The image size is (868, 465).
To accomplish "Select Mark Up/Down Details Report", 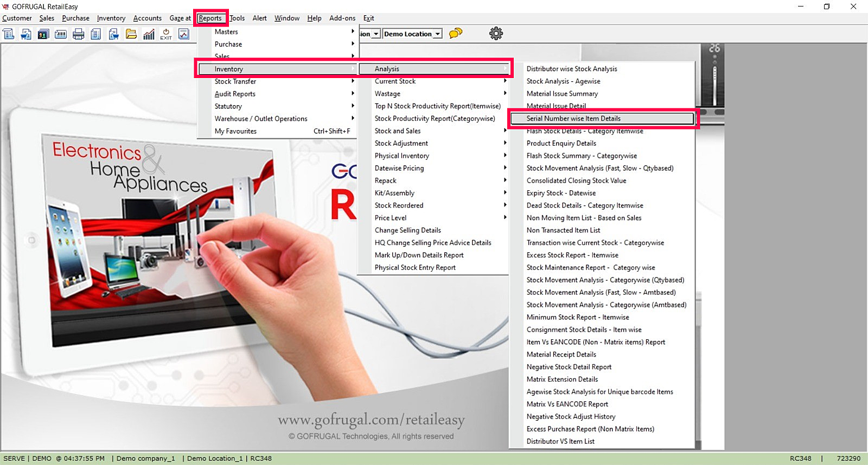I will click(434, 255).
